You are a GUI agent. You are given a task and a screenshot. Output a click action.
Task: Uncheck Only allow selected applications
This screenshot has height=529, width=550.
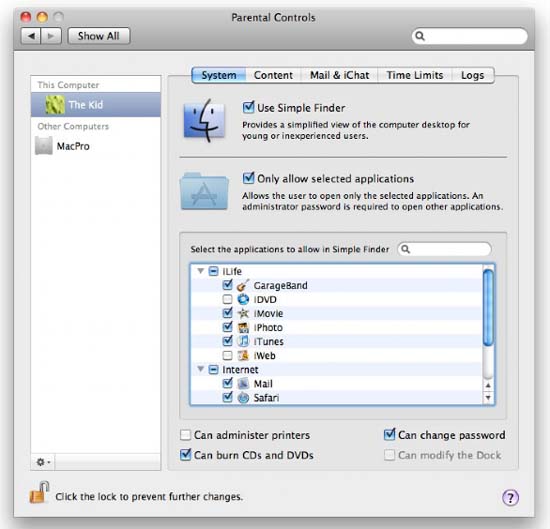pyautogui.click(x=248, y=178)
